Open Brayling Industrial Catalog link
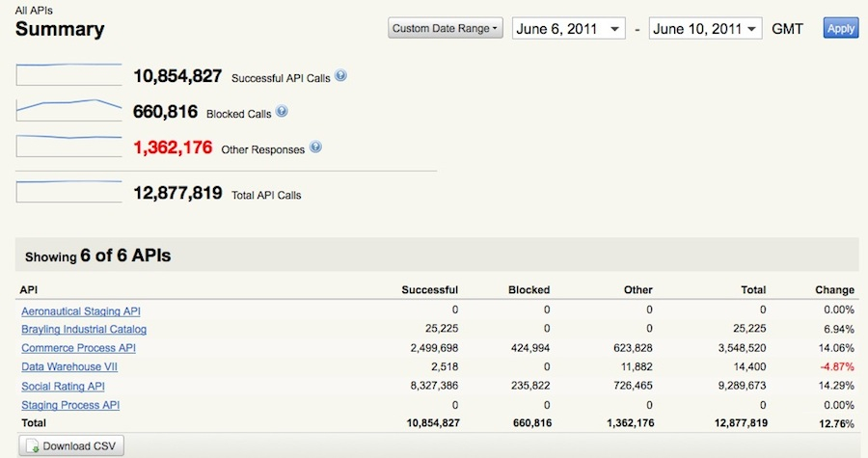This screenshot has width=868, height=458. [x=84, y=330]
